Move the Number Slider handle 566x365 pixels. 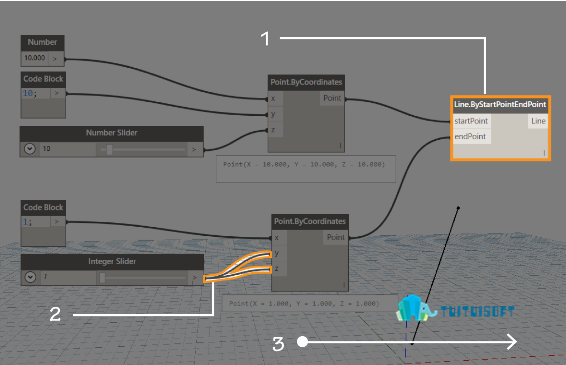click(109, 149)
